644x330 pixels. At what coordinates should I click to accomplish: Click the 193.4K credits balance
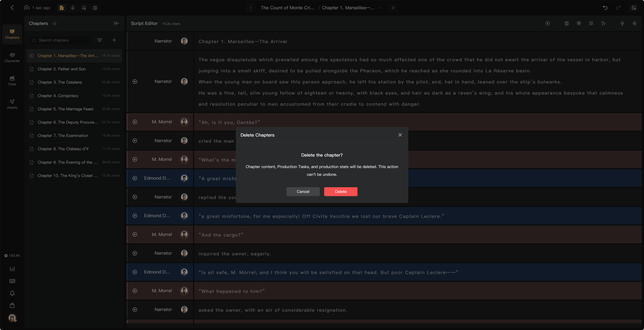(12, 255)
